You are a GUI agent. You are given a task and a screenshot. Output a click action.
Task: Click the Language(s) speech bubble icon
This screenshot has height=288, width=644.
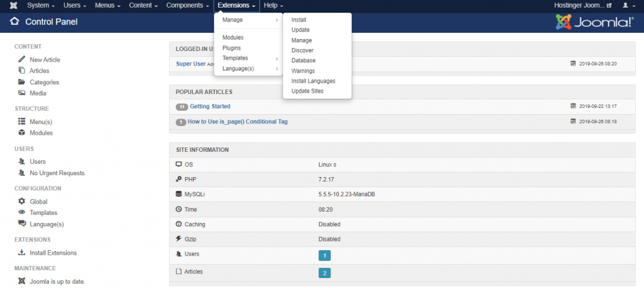[22, 224]
